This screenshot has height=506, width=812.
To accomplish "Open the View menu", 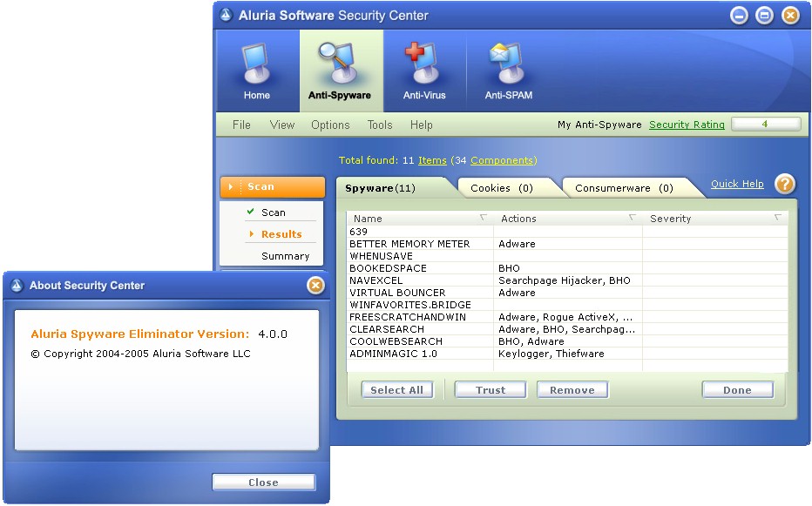I will (x=282, y=125).
